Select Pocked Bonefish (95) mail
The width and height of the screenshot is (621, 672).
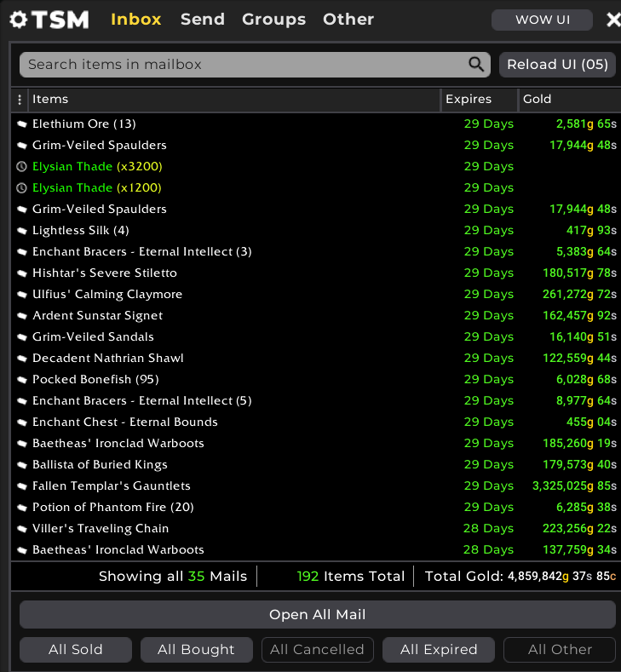(316, 380)
